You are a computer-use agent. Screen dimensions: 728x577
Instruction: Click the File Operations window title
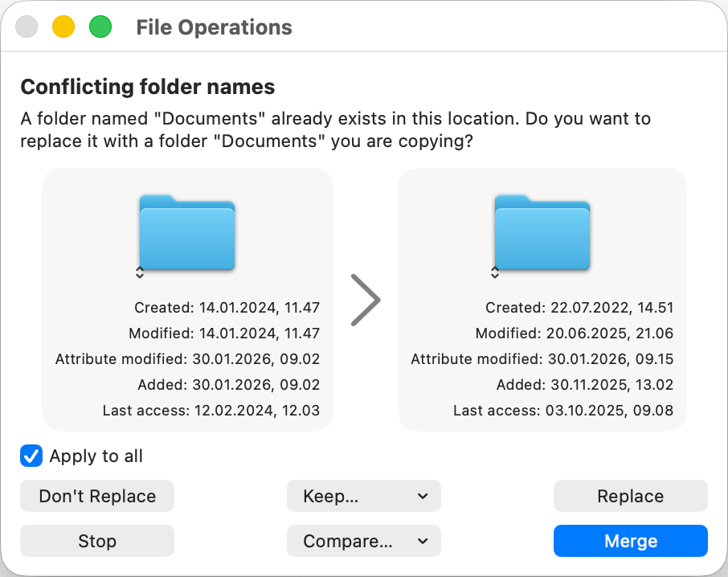coord(214,27)
